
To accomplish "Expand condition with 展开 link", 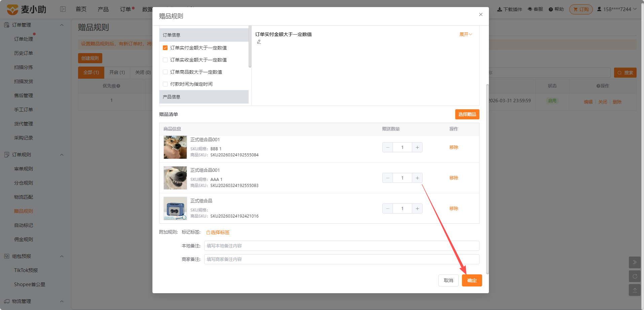I will tap(466, 34).
